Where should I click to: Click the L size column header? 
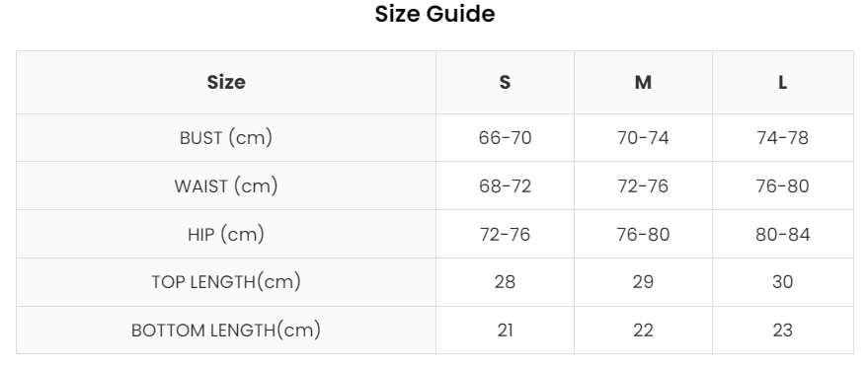pyautogui.click(x=782, y=83)
